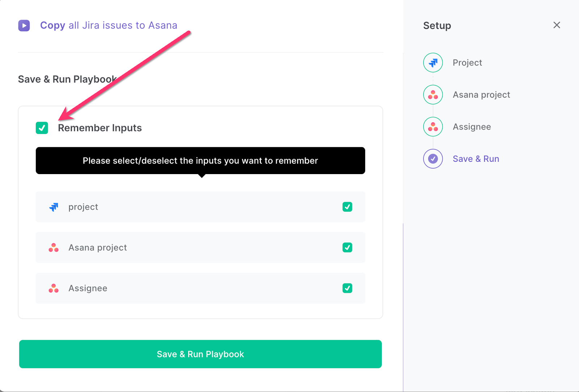The height and width of the screenshot is (392, 579).
Task: Open the 'Copy all Jira issues to Asana' title
Action: click(109, 25)
